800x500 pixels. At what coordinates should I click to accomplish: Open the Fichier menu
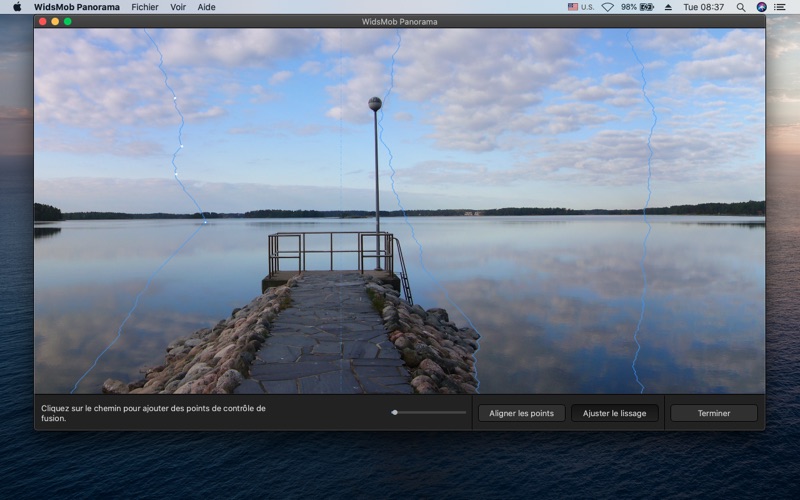pyautogui.click(x=145, y=7)
